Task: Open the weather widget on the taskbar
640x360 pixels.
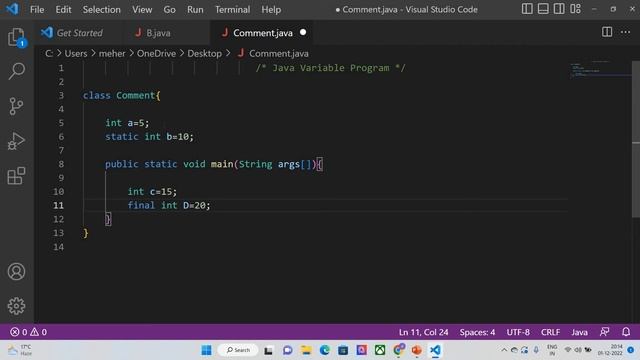Action: [x=20, y=350]
